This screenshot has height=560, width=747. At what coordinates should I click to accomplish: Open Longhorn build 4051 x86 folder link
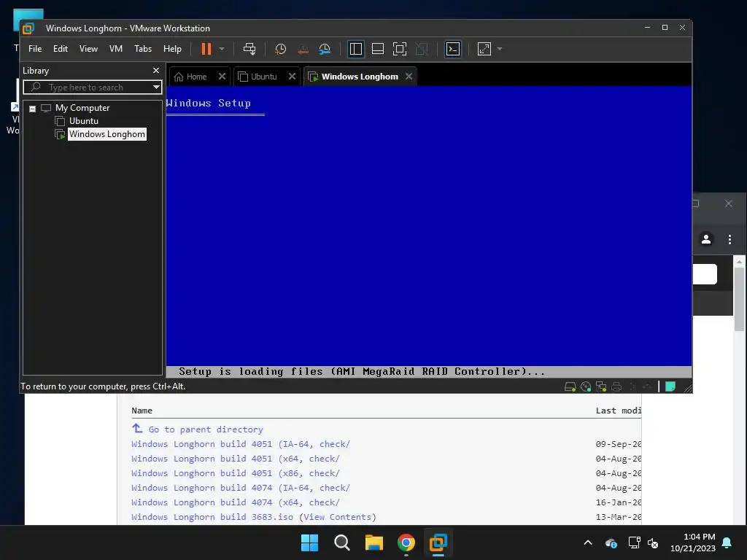tap(236, 473)
